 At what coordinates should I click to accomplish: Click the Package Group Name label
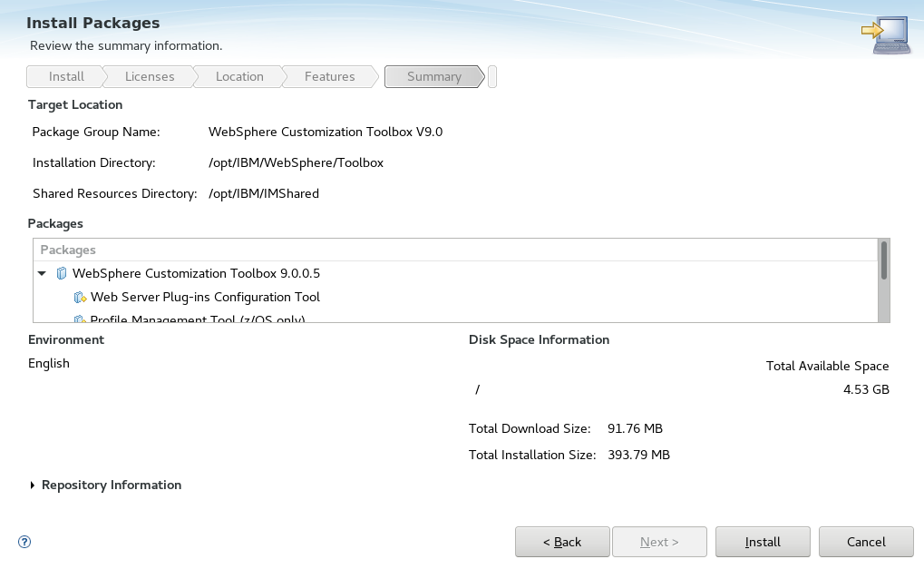(x=96, y=132)
